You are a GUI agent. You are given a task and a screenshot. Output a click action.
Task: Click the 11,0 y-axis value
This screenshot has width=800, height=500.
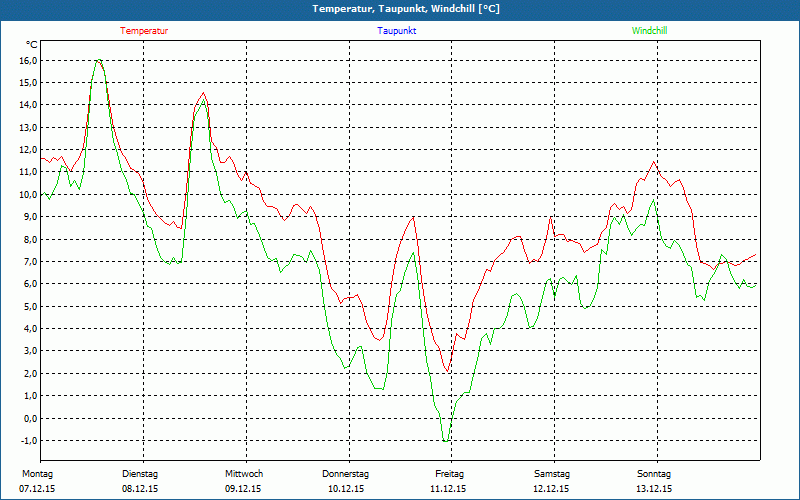[x=28, y=172]
